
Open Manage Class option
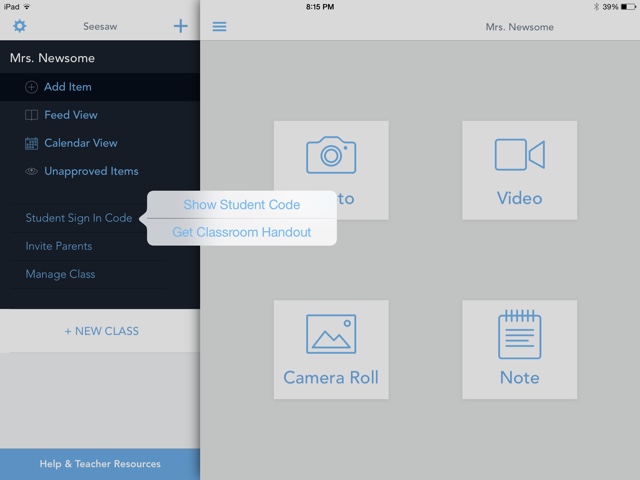click(60, 274)
